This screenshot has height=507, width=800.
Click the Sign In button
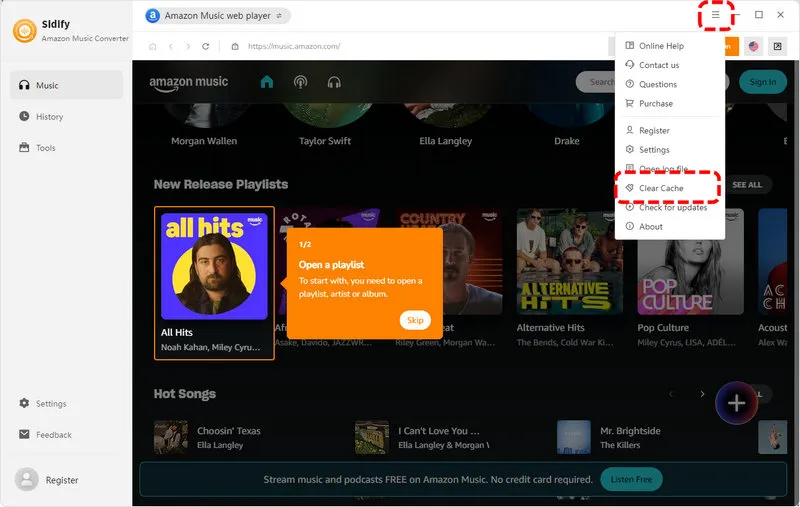pyautogui.click(x=763, y=82)
